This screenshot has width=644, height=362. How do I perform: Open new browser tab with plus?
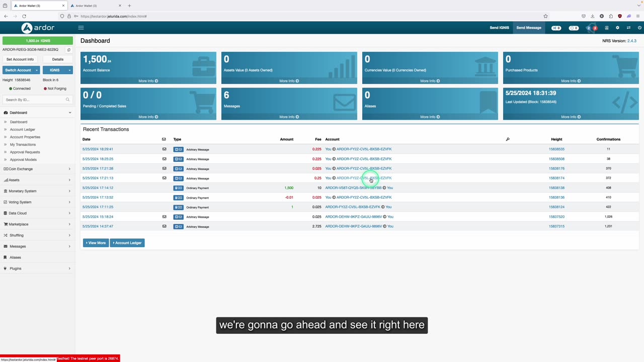click(x=129, y=6)
